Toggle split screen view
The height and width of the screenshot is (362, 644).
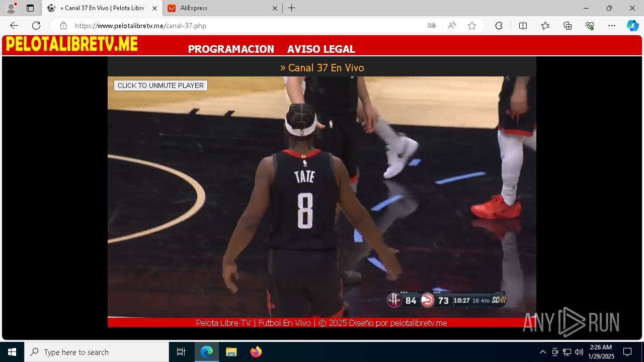[523, 26]
